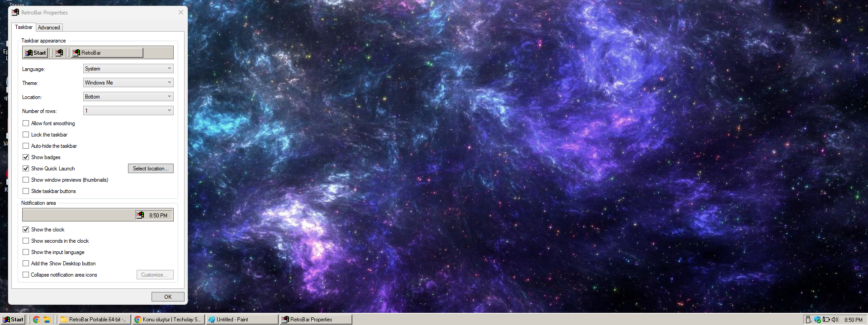
Task: Click the RetroBar Properties title bar icon
Action: (15, 12)
